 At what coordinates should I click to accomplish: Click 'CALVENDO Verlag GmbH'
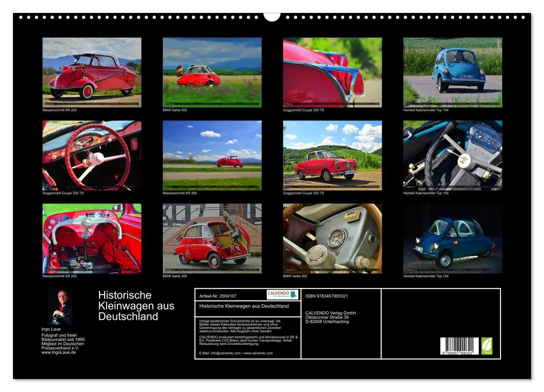(331, 313)
